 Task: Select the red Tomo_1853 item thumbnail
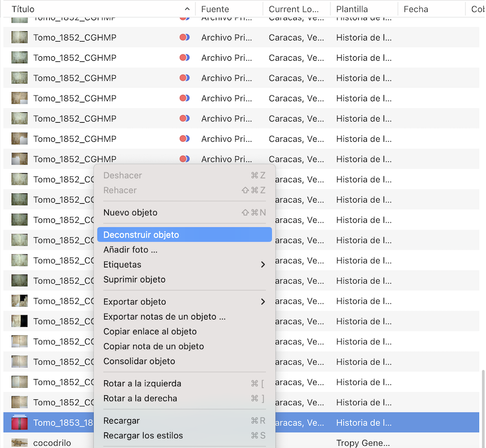point(20,423)
